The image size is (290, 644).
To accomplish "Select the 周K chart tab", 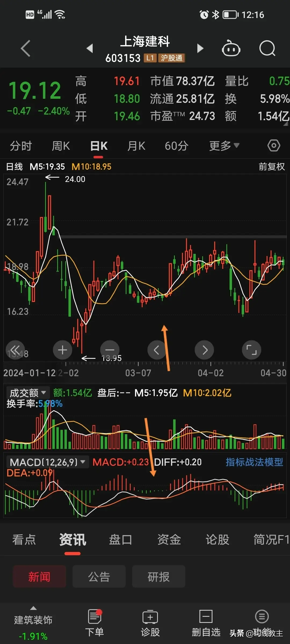I will coord(61,146).
